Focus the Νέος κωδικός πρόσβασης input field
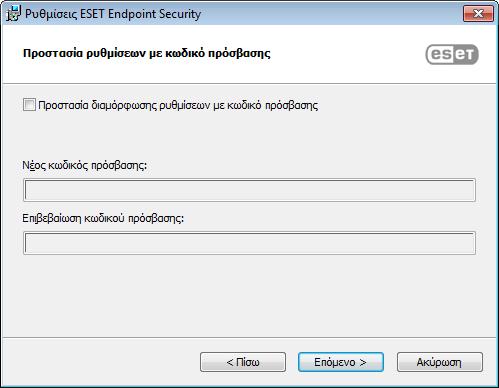The image size is (499, 388). click(249, 190)
